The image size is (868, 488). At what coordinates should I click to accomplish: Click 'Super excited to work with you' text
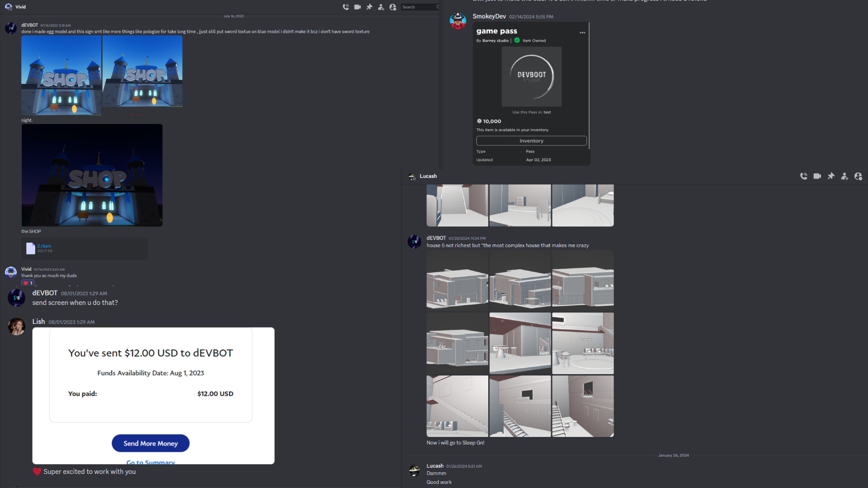90,471
